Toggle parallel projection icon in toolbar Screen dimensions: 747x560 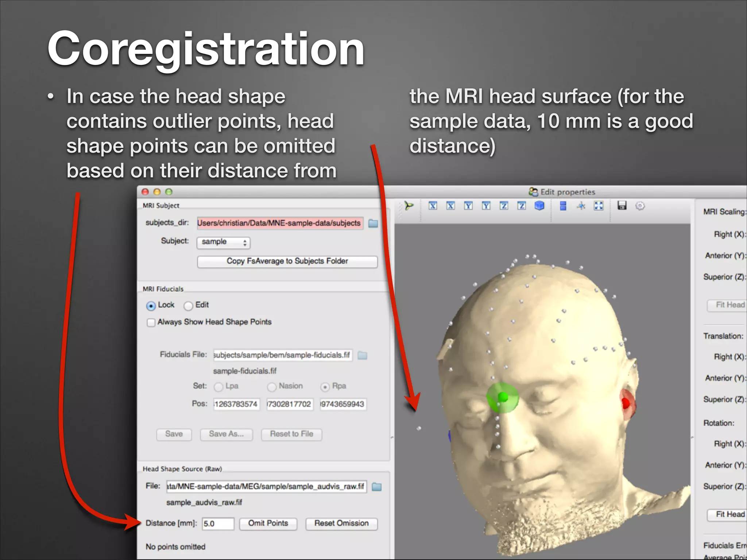(563, 206)
